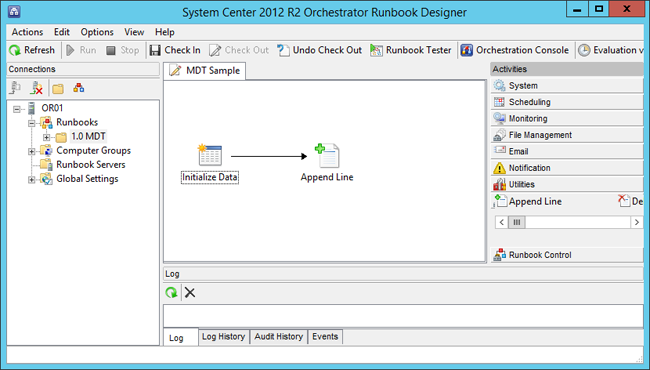Viewport: 650px width, 370px height.
Task: Click inside the Log output area
Action: (x=403, y=316)
